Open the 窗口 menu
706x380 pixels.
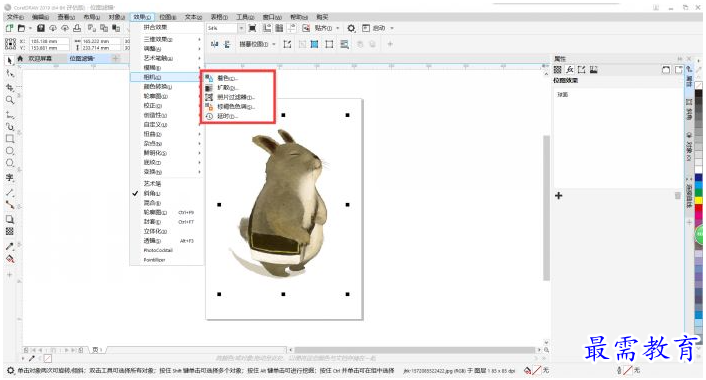[x=272, y=17]
